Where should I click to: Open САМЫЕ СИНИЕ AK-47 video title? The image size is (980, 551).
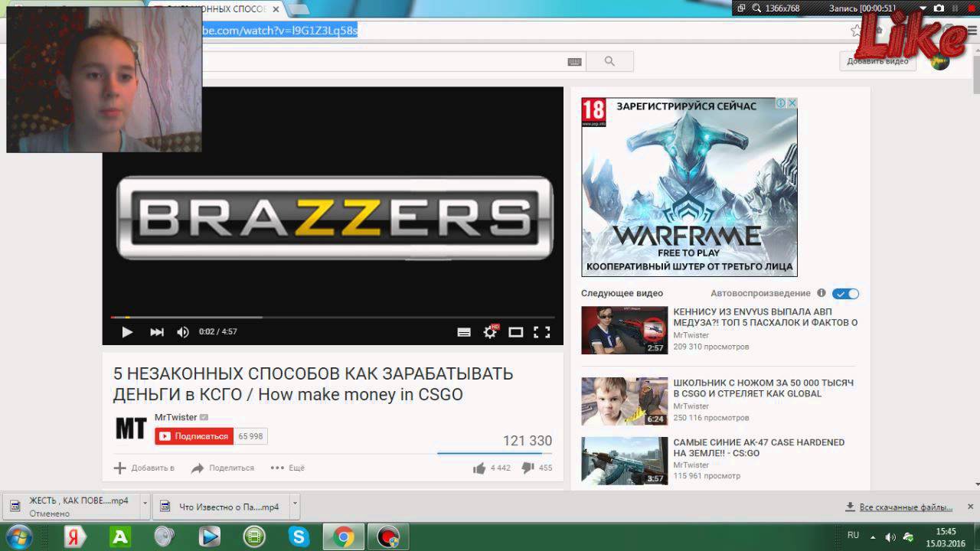click(759, 448)
